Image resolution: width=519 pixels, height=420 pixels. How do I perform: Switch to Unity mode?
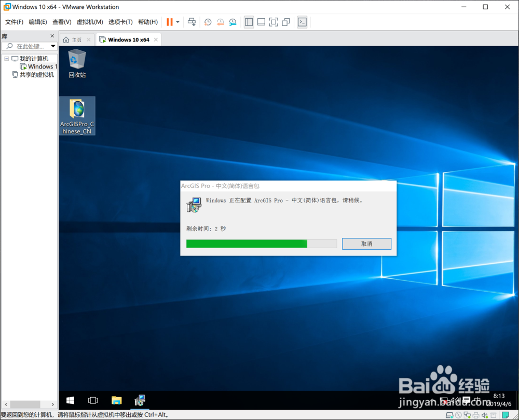[x=286, y=22]
